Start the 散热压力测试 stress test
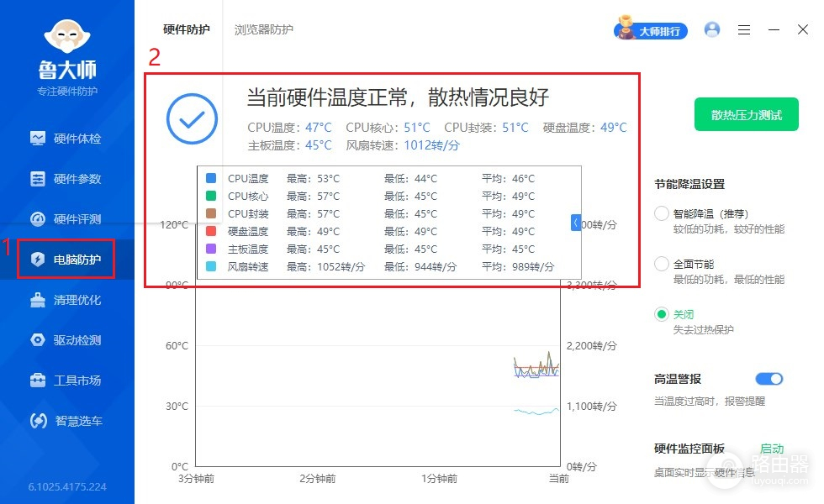The image size is (824, 504). tap(746, 115)
